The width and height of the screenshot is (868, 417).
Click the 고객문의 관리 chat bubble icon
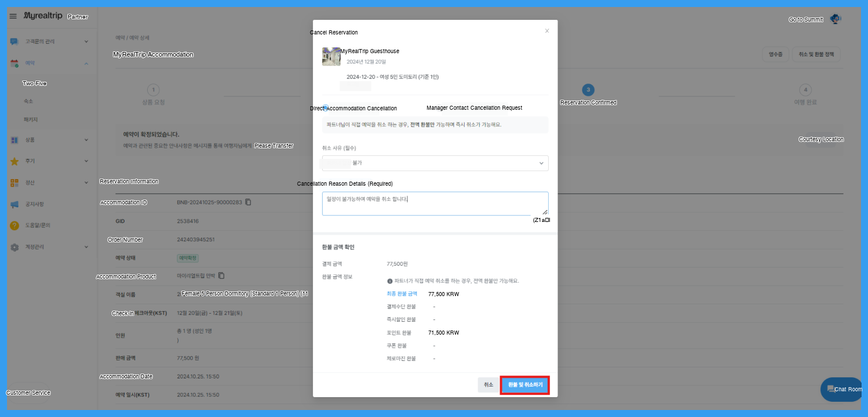15,41
